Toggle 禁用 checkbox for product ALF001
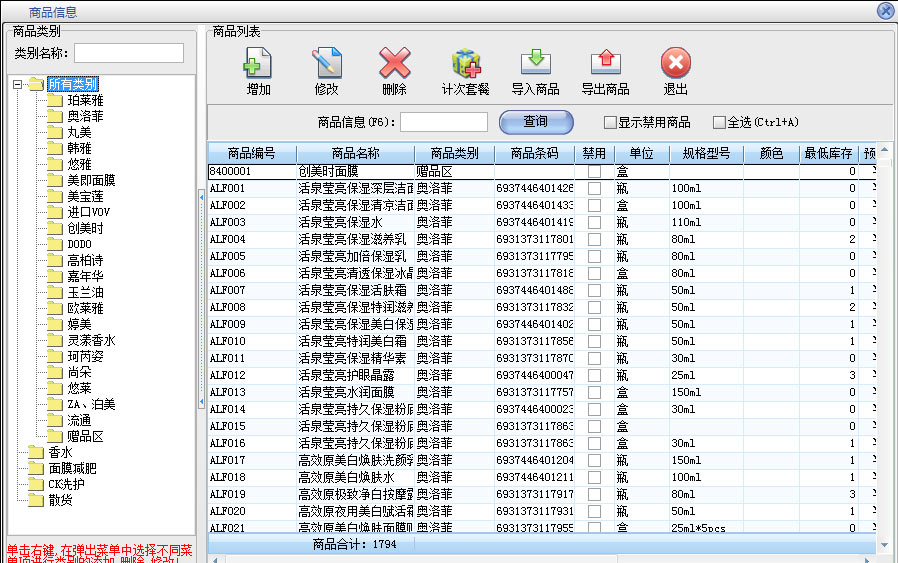 click(x=594, y=188)
